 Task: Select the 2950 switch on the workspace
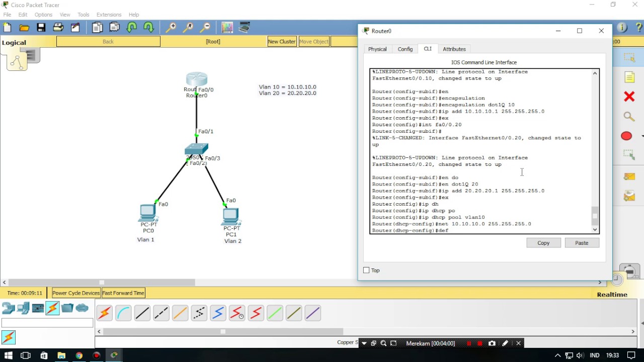(x=196, y=149)
